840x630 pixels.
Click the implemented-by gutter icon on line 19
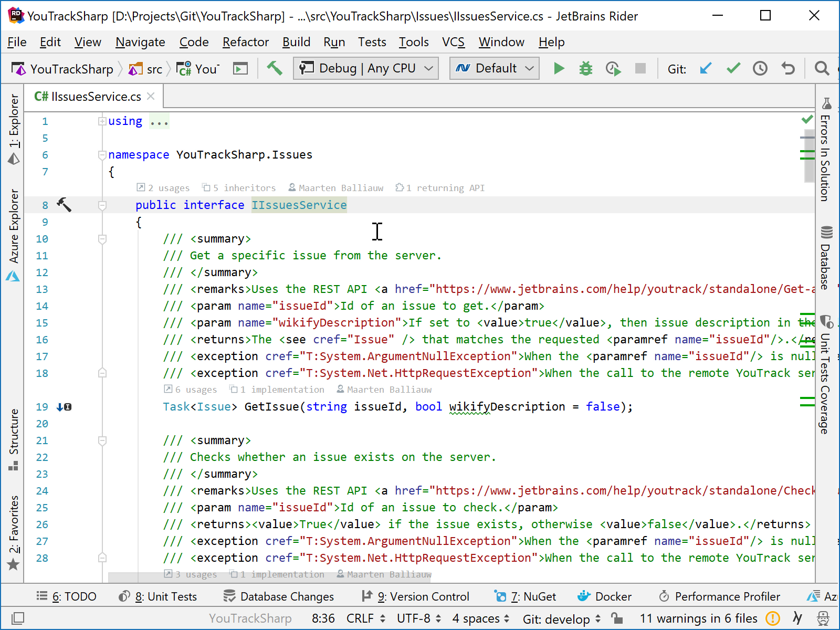click(x=64, y=407)
